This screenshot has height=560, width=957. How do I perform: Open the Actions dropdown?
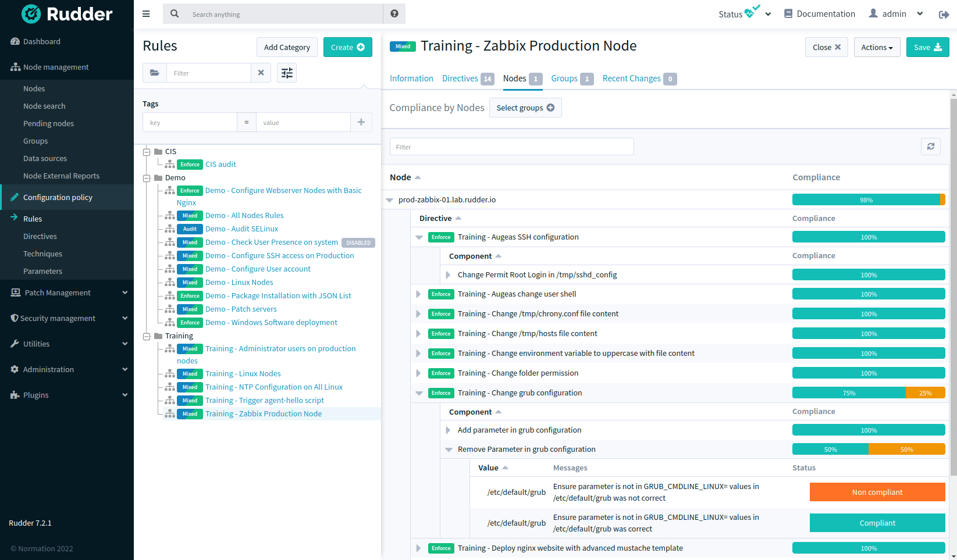pyautogui.click(x=877, y=47)
